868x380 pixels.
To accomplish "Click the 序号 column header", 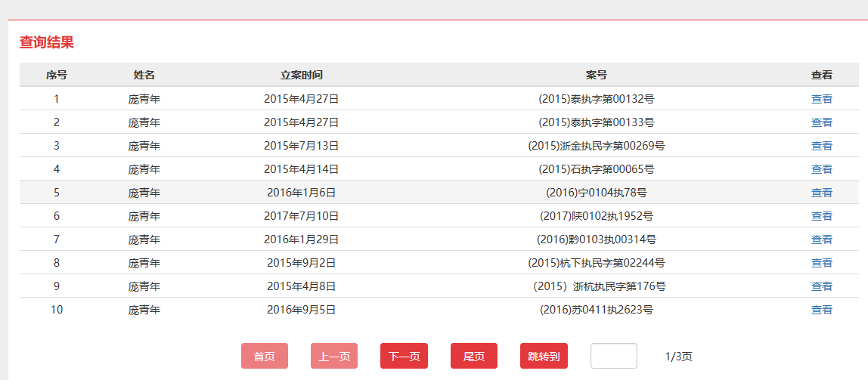I will coord(57,76).
